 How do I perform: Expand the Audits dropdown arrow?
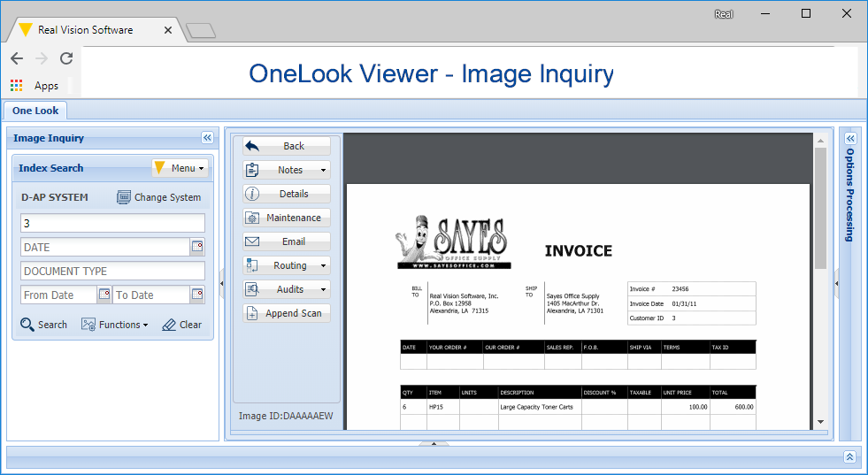click(323, 289)
